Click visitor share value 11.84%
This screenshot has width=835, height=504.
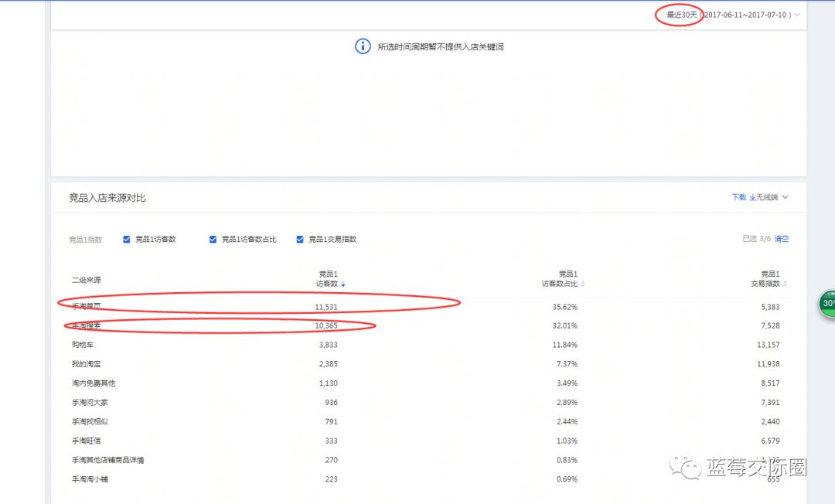(x=564, y=345)
